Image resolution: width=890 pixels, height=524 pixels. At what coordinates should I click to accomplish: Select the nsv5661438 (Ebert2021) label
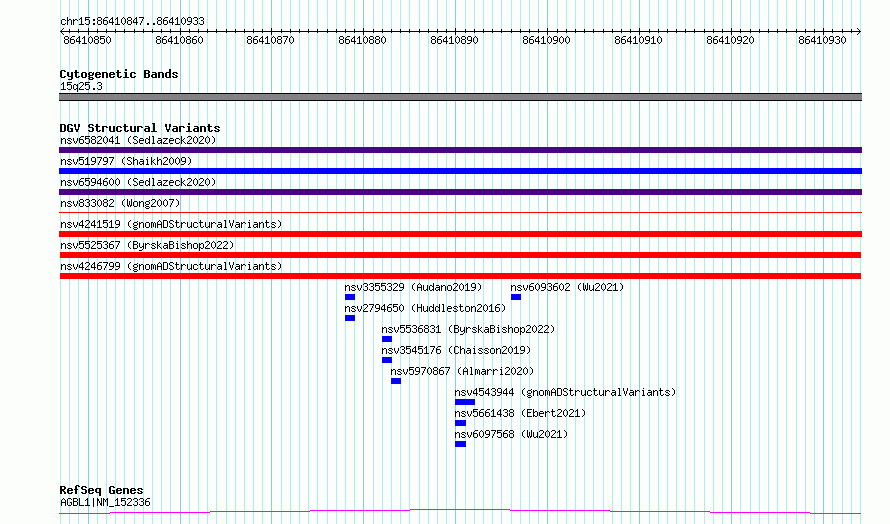coord(520,413)
